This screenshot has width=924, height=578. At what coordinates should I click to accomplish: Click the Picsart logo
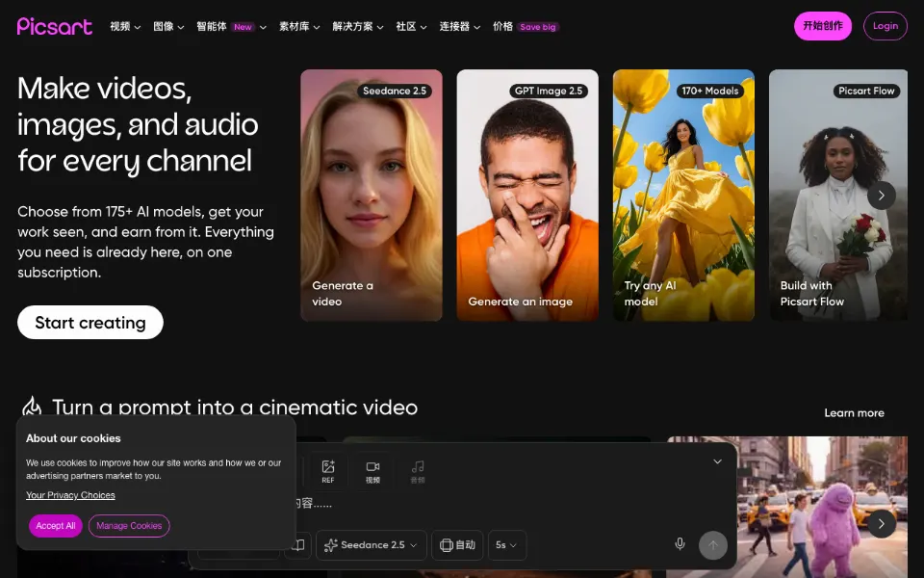pos(55,26)
